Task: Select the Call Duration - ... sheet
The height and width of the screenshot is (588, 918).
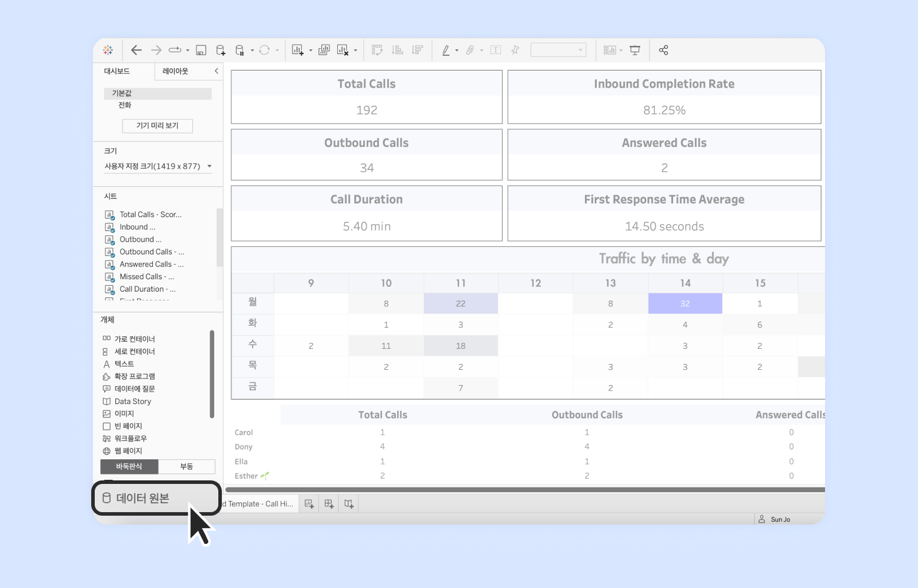Action: click(141, 289)
